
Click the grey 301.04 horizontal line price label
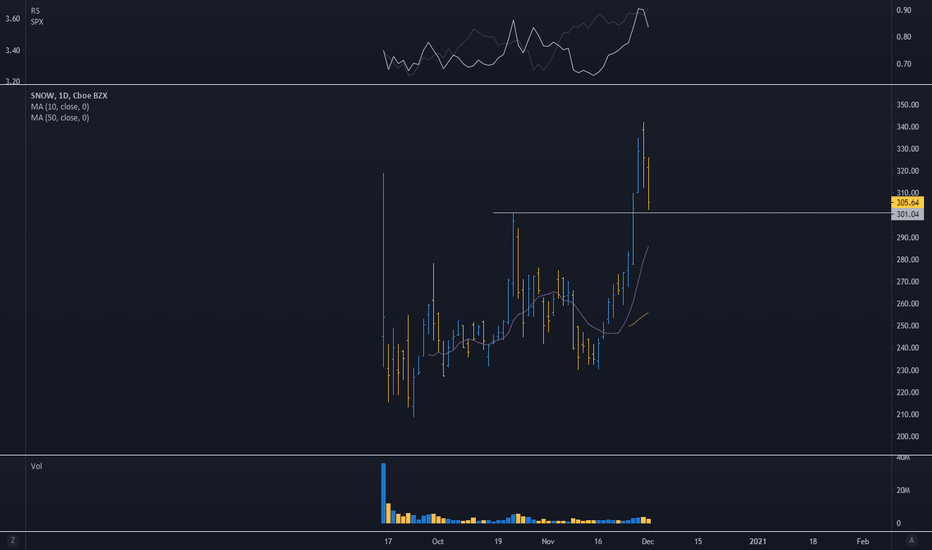pyautogui.click(x=907, y=214)
